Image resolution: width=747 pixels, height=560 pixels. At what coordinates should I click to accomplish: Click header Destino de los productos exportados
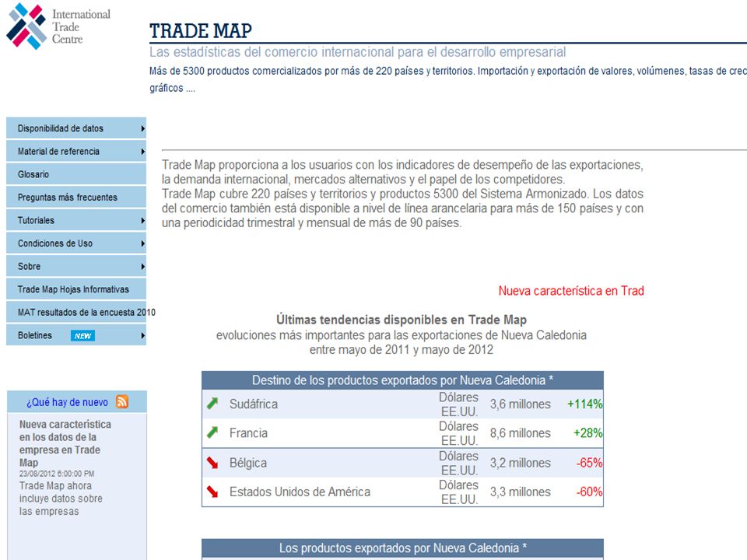point(402,380)
